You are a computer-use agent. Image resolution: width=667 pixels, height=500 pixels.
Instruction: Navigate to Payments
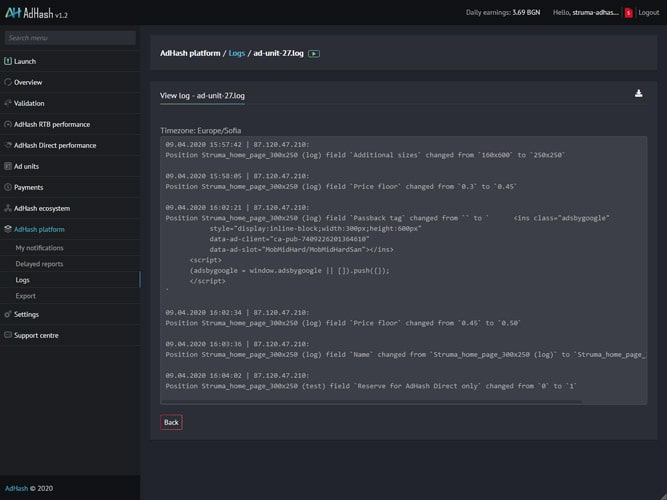point(28,187)
